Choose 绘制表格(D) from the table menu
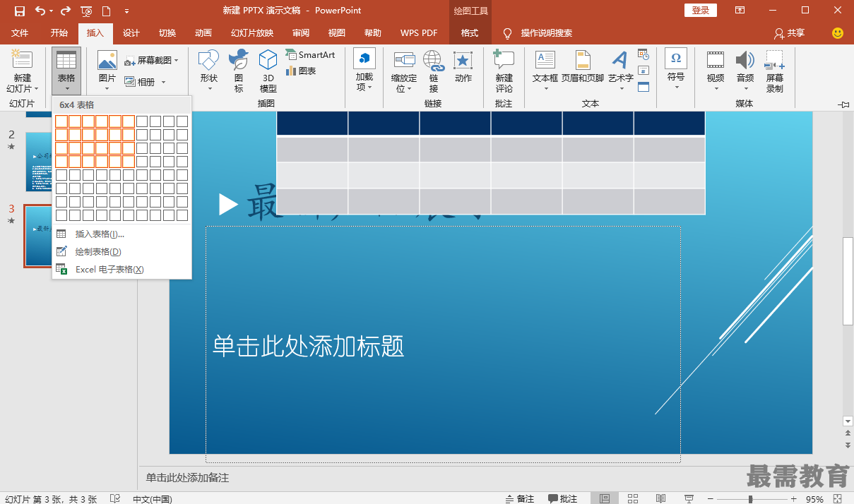The height and width of the screenshot is (504, 854). [x=121, y=251]
